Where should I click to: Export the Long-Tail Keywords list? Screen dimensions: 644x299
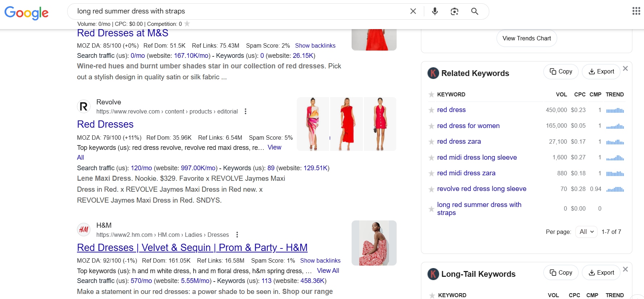tap(601, 272)
